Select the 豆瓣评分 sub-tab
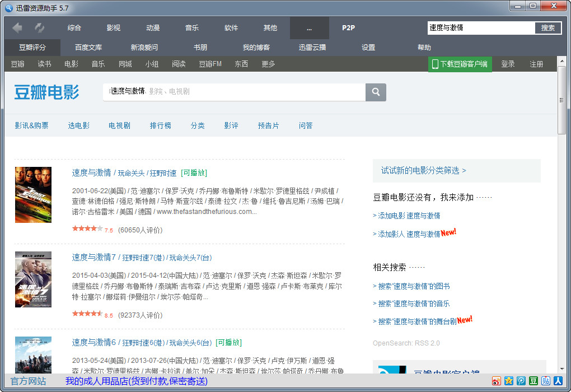The height and width of the screenshot is (392, 571). (32, 48)
